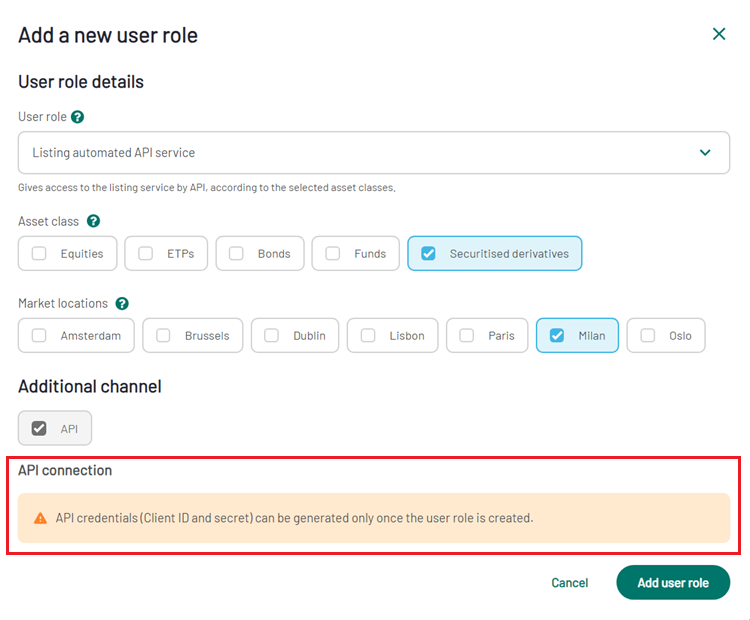Click the Asset class help icon

tap(93, 221)
